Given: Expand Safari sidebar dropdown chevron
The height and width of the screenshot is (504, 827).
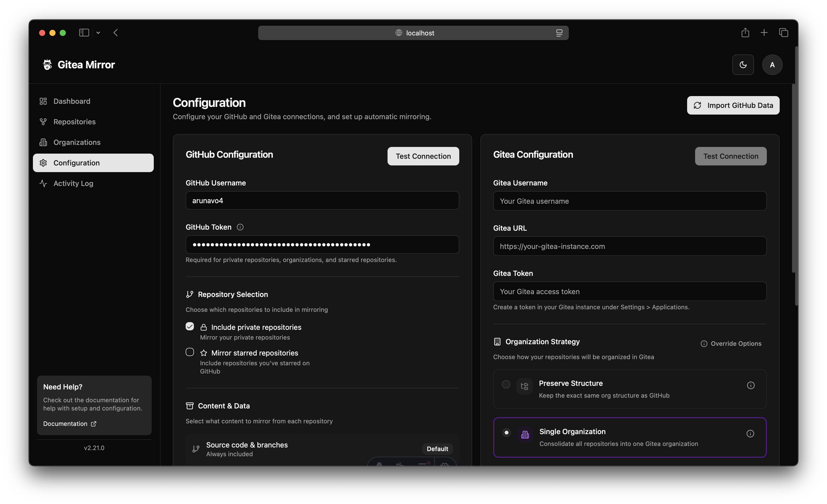Looking at the screenshot, I should 98,33.
